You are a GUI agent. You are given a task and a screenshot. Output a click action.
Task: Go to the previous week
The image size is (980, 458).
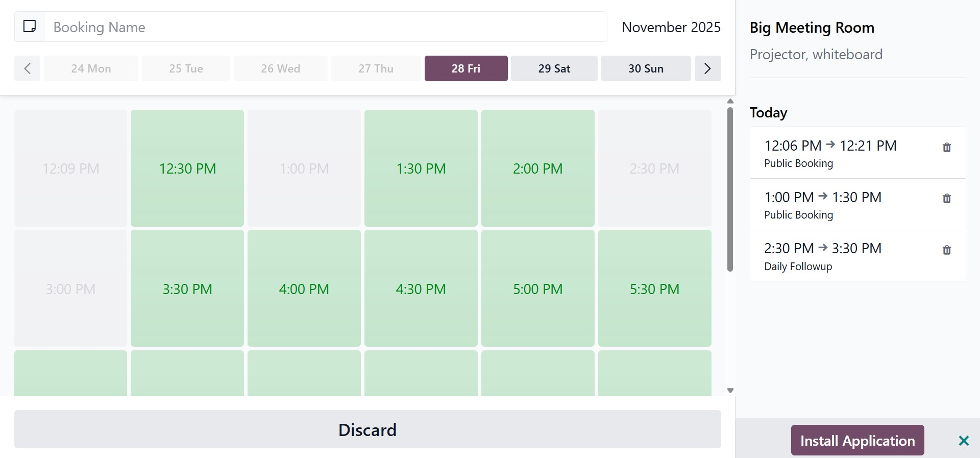tap(28, 68)
